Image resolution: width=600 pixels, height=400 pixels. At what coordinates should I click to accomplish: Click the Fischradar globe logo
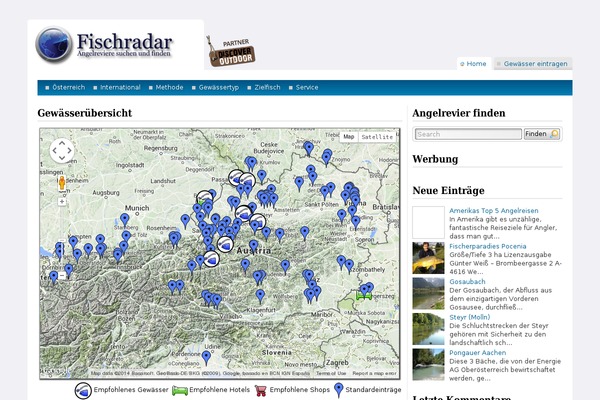[x=54, y=44]
